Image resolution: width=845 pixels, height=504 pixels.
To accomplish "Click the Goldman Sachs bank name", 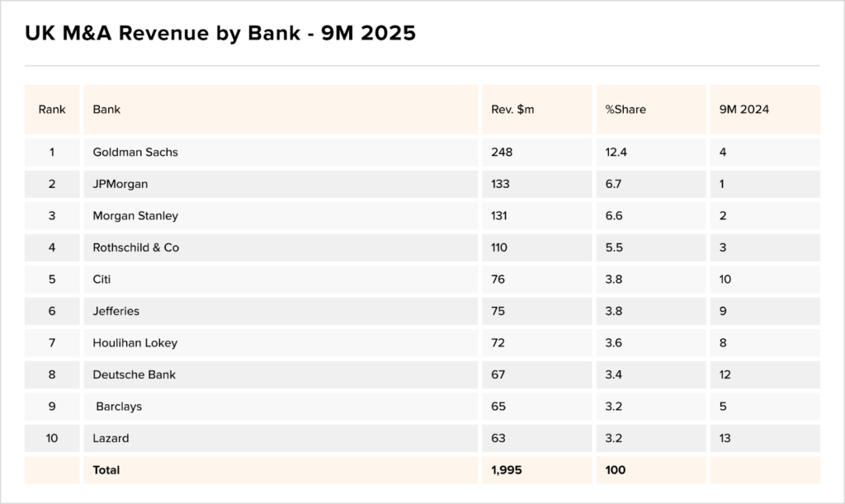I will click(x=135, y=153).
